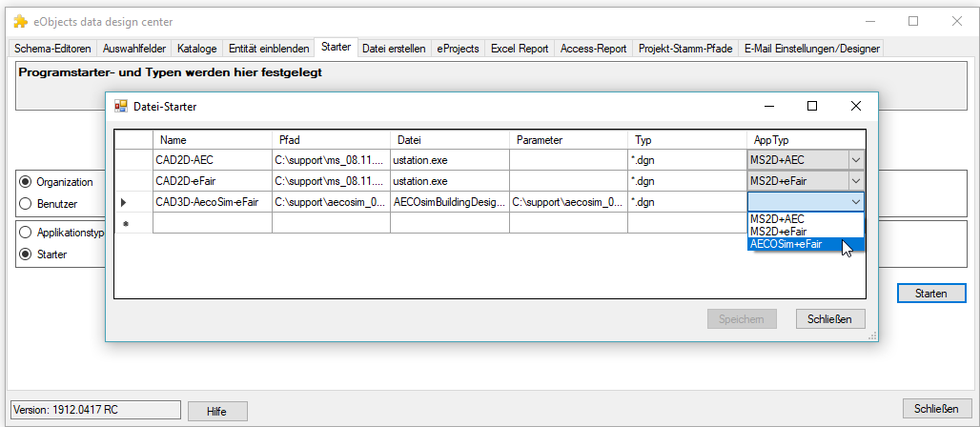Open E-Mail Einstellungen/Designer tab
Viewport: 980px width, 427px height.
(812, 49)
